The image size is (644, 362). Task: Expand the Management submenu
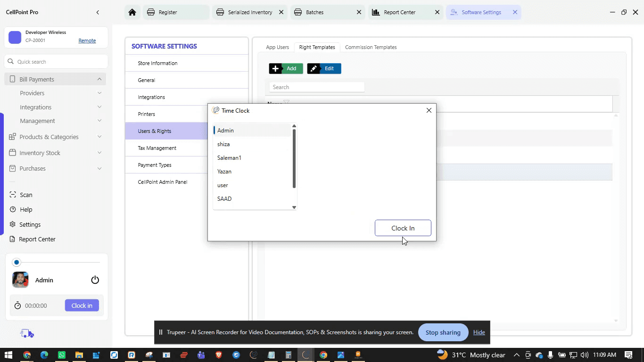tap(99, 121)
